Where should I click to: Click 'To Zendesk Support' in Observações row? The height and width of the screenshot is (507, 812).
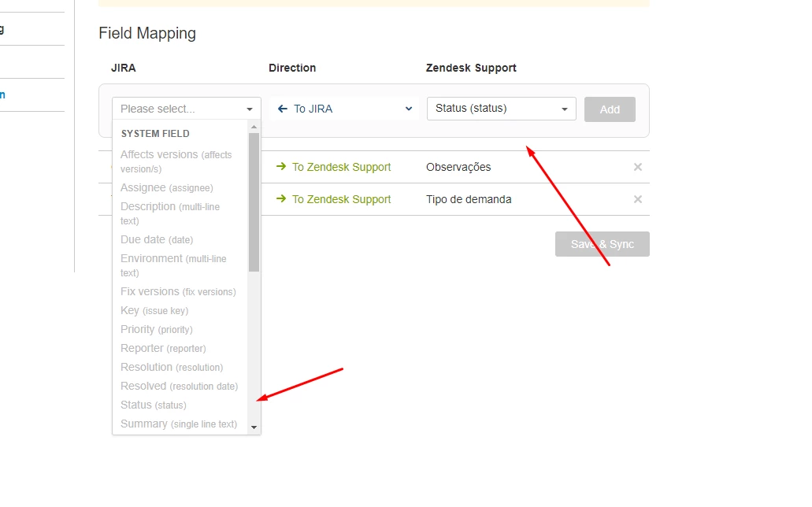[x=341, y=167]
